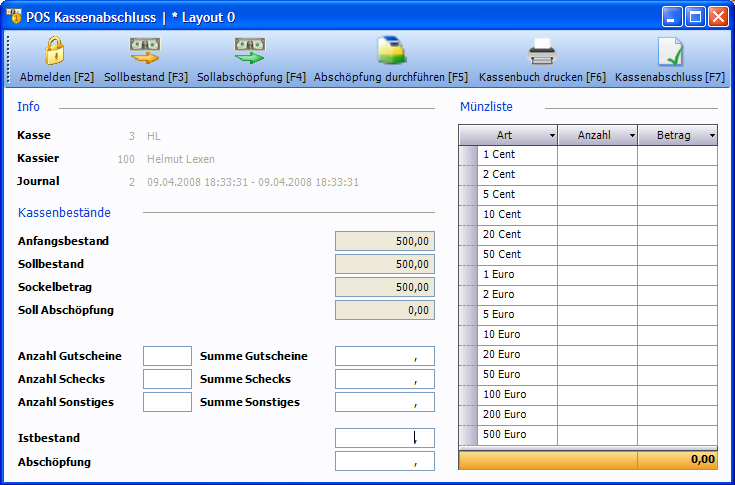Click the POS app icon in the title bar
The width and height of the screenshot is (735, 485).
[14, 16]
